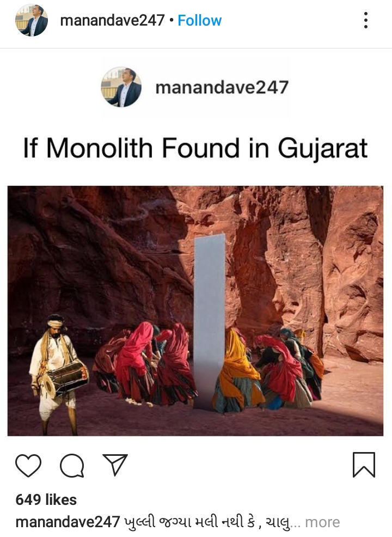
Task: Click the manandave247 name beside the embedded avatar
Action: click(x=222, y=87)
